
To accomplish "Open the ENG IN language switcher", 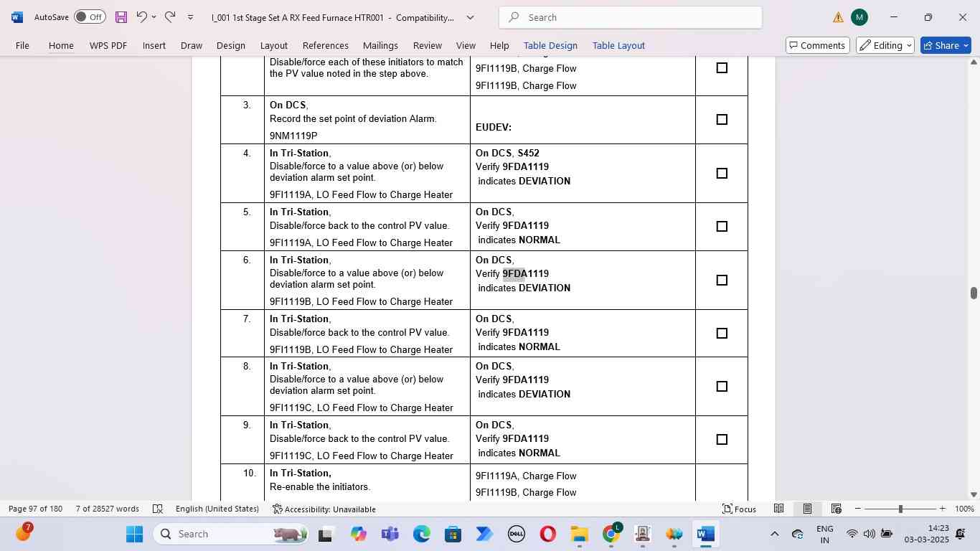I will [x=824, y=534].
